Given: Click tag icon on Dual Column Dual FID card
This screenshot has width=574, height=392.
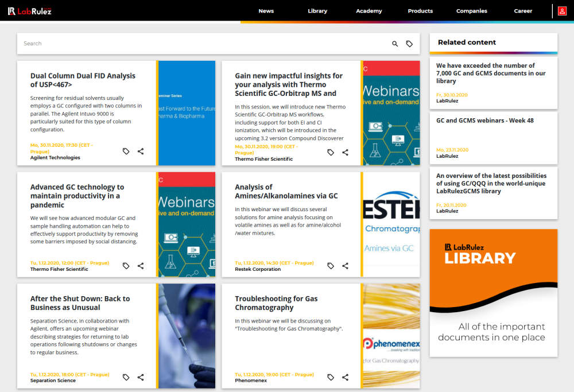Looking at the screenshot, I should tap(126, 151).
